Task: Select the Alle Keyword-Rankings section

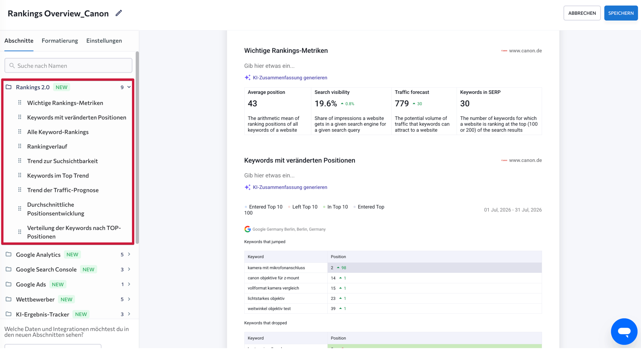Action: coord(58,132)
